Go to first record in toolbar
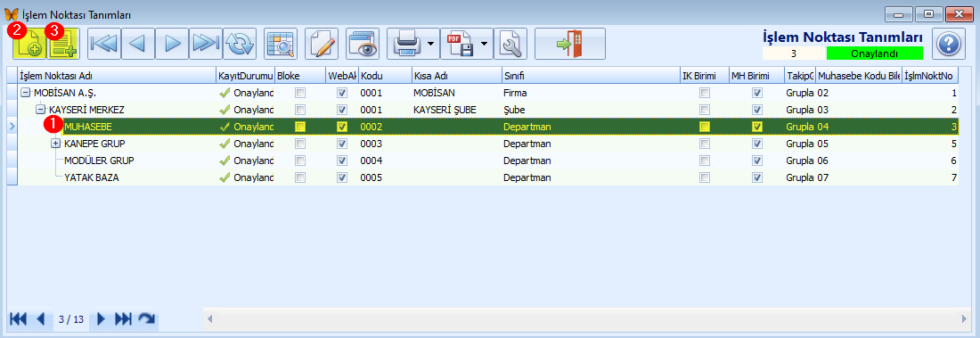The width and height of the screenshot is (980, 338). pyautogui.click(x=103, y=43)
